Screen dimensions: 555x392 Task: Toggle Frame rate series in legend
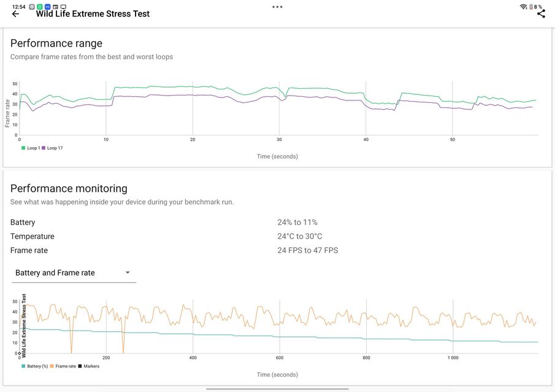pyautogui.click(x=63, y=366)
